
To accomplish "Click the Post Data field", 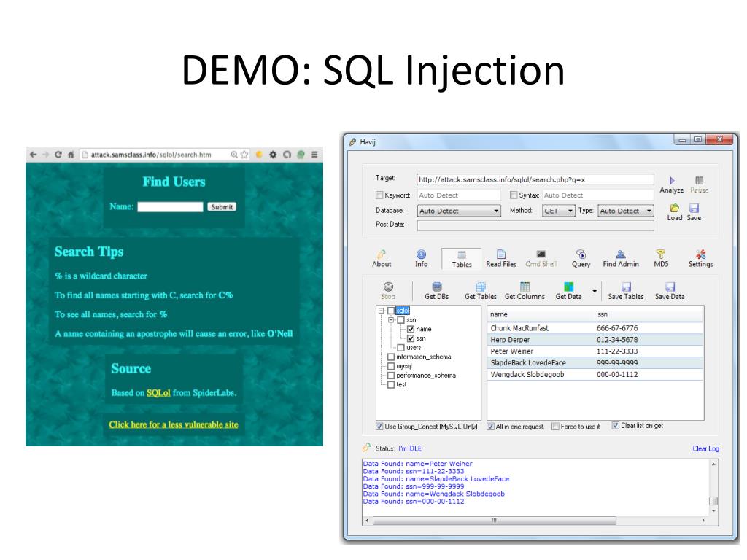I will coord(535,225).
